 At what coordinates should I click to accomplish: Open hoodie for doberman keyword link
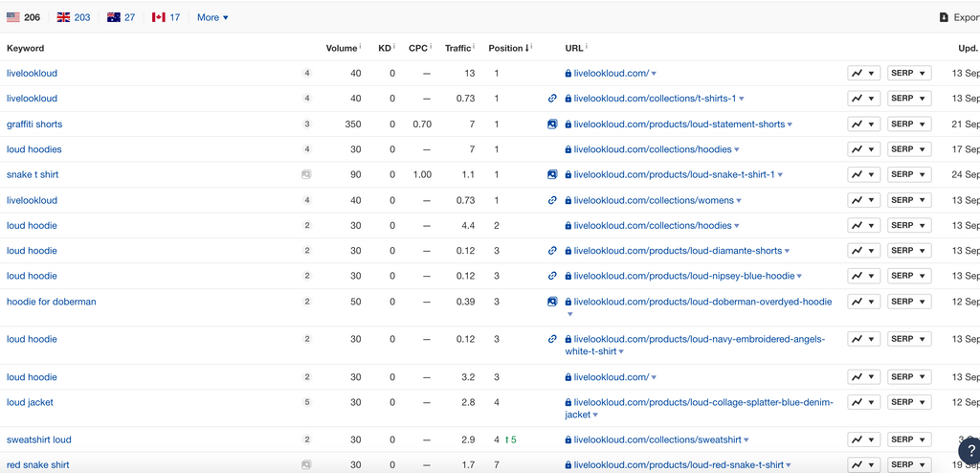pyautogui.click(x=52, y=302)
